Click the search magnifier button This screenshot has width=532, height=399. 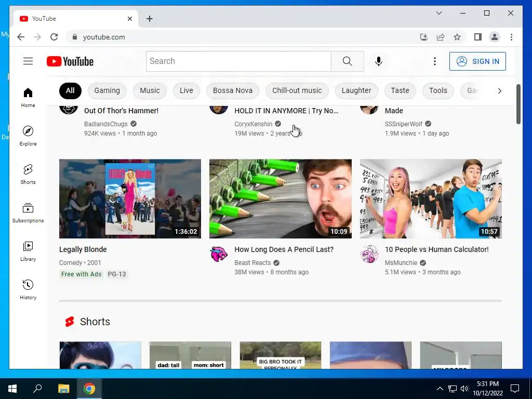click(347, 61)
